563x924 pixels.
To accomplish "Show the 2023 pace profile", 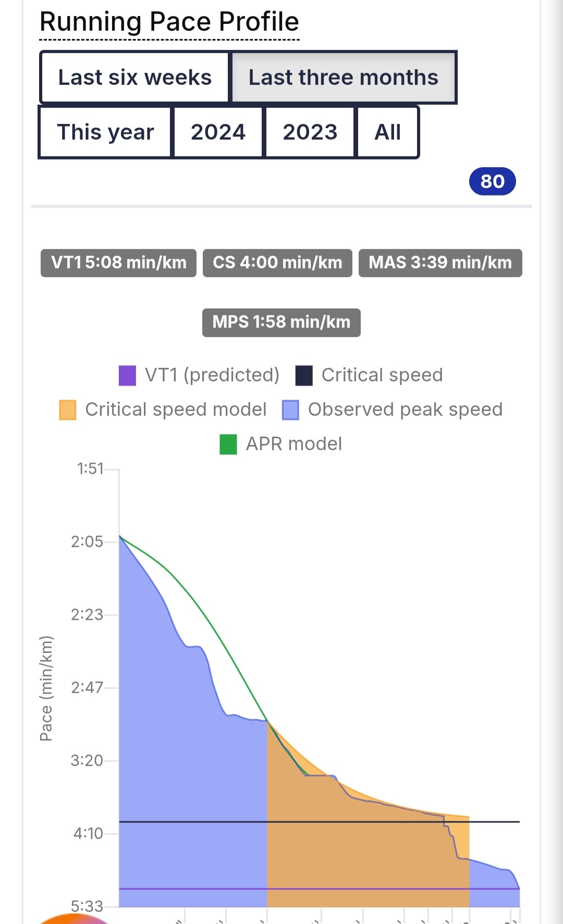I will pos(310,132).
